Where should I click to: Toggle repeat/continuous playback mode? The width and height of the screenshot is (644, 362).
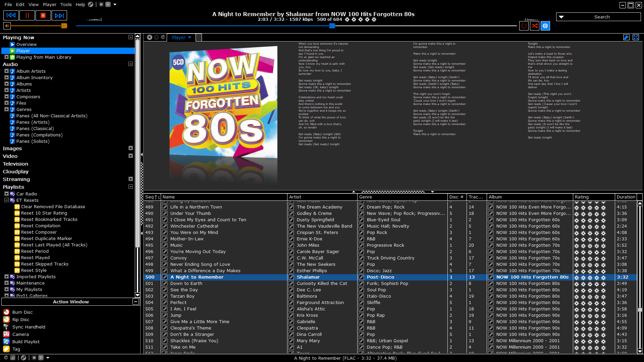pos(524,26)
